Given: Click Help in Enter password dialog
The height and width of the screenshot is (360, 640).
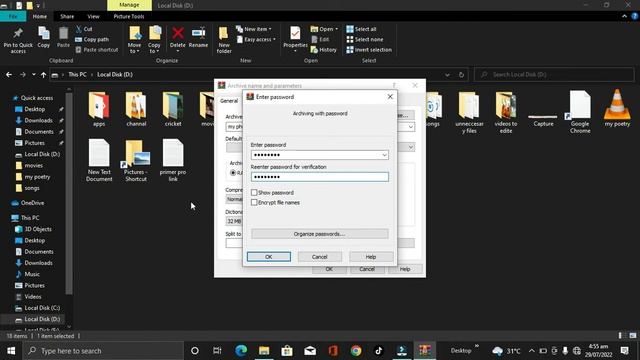Looking at the screenshot, I should 371,256.
